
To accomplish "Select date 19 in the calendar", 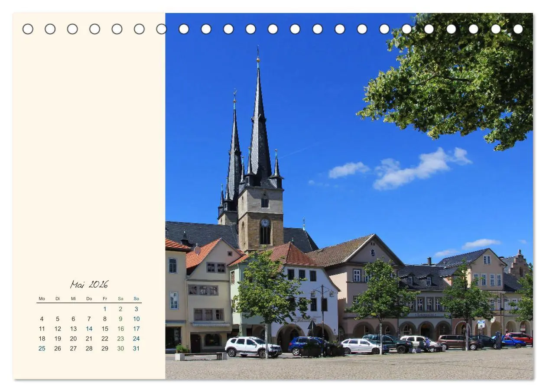I will pos(58,339).
